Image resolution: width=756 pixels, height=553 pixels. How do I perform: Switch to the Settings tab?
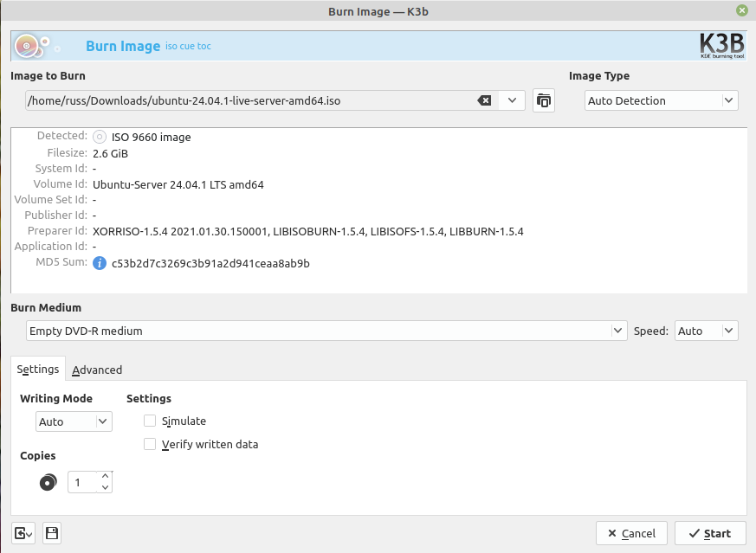38,370
